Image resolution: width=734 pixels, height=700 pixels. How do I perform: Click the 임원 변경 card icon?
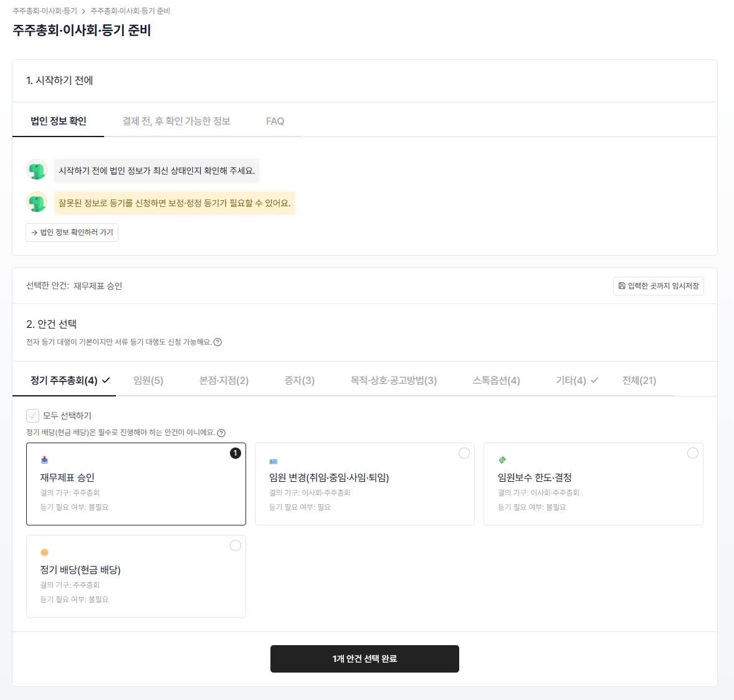[274, 462]
